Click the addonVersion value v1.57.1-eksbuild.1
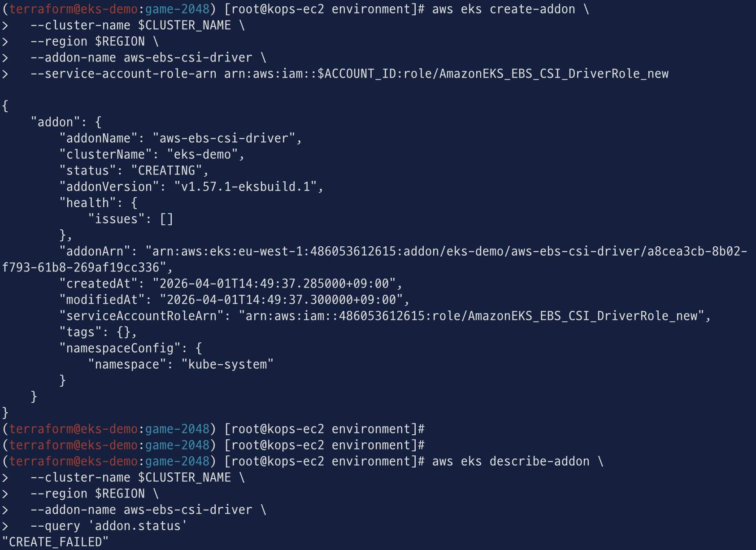This screenshot has height=550, width=756. 245,187
